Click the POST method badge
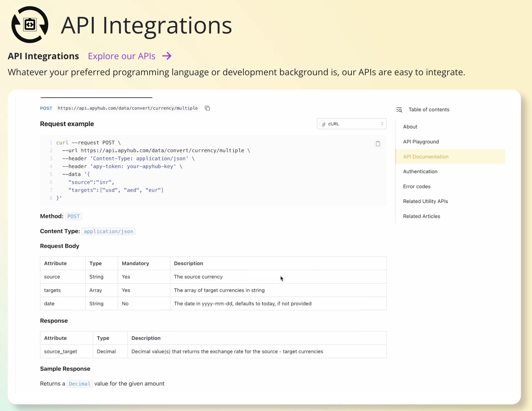This screenshot has width=532, height=411. [74, 216]
